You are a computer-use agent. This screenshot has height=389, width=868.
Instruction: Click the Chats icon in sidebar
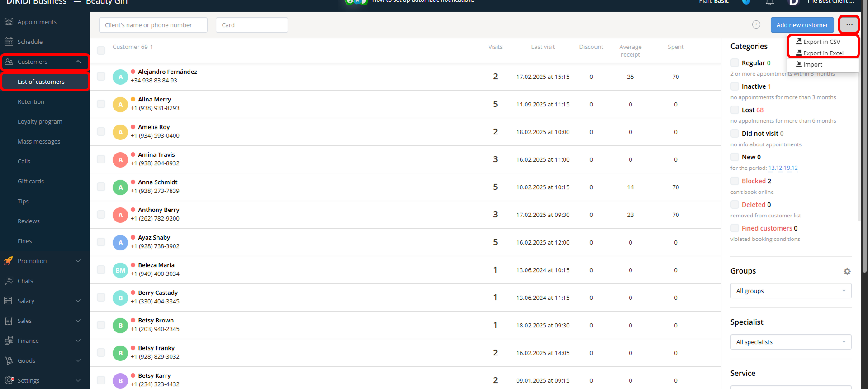tap(9, 281)
